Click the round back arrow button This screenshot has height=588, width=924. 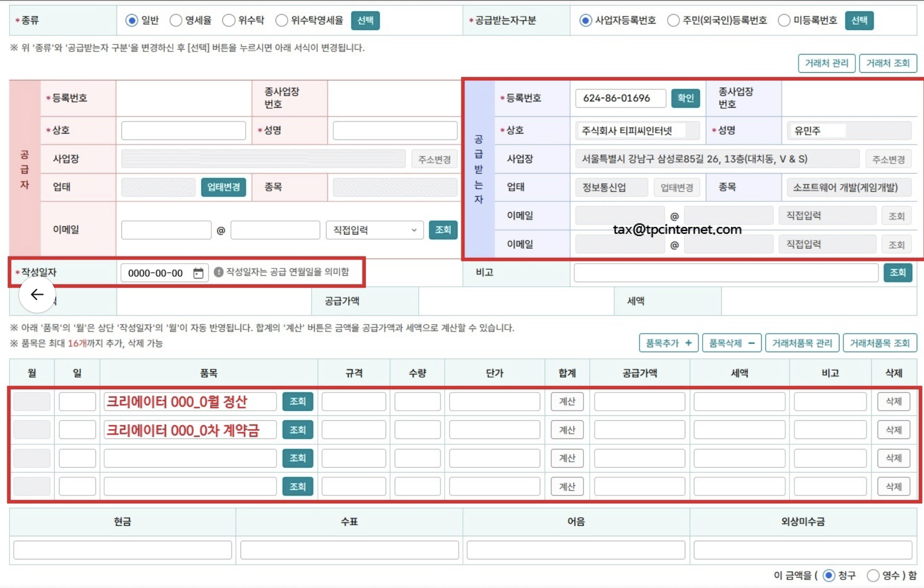click(x=37, y=294)
